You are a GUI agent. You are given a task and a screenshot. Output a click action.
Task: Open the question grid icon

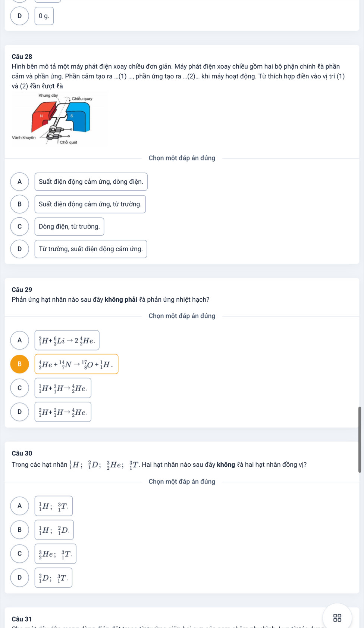pos(337,618)
